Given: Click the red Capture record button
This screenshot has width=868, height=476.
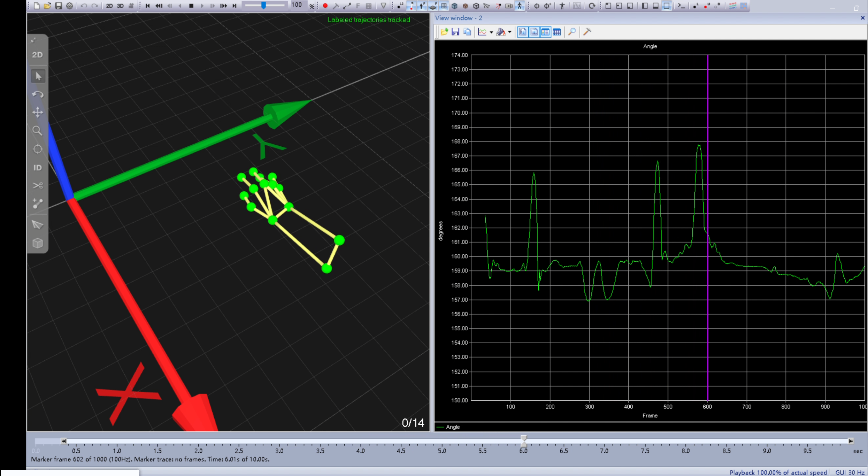Looking at the screenshot, I should (325, 6).
